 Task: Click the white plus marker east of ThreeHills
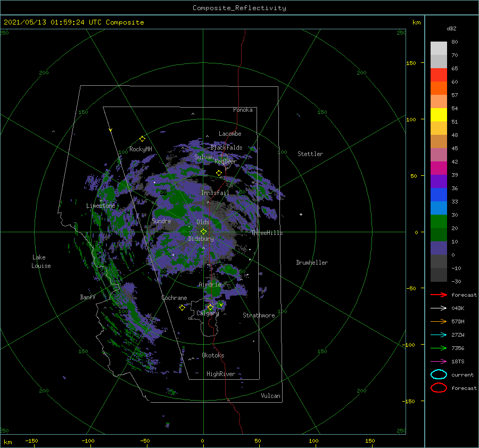[301, 214]
